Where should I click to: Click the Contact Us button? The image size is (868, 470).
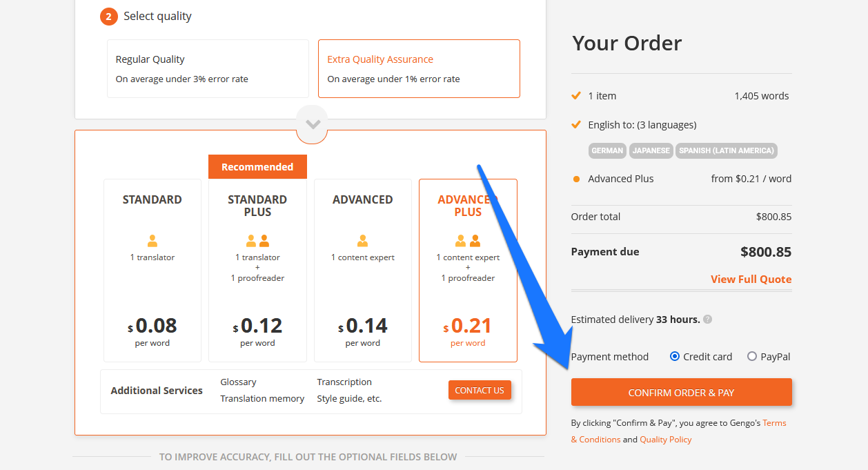point(480,390)
